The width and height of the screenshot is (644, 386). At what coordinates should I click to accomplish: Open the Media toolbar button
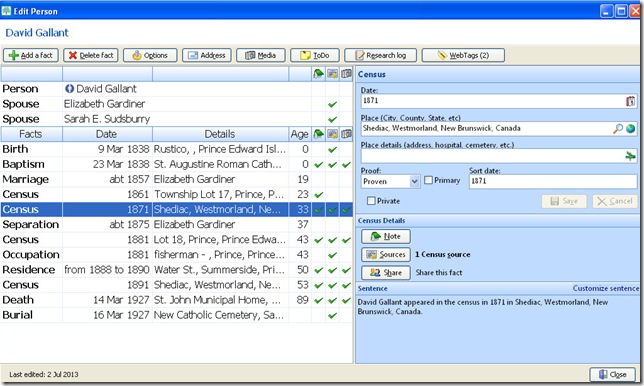click(x=260, y=55)
